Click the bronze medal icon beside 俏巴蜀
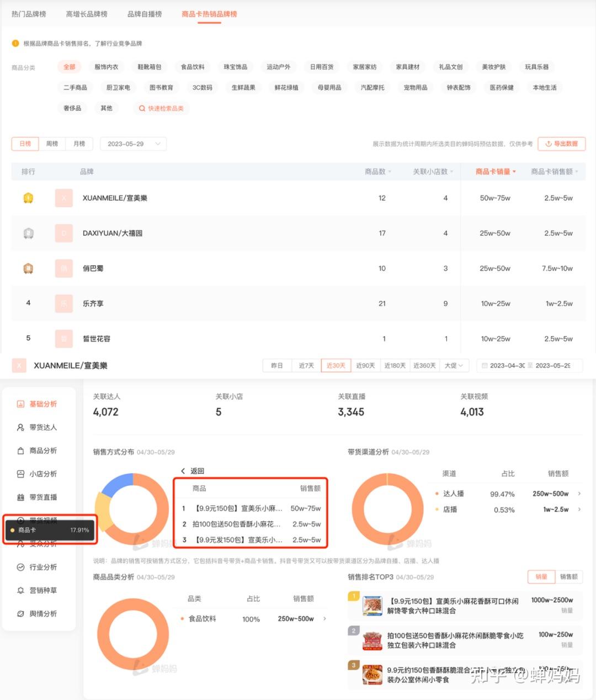The width and height of the screenshot is (596, 700). 28,268
